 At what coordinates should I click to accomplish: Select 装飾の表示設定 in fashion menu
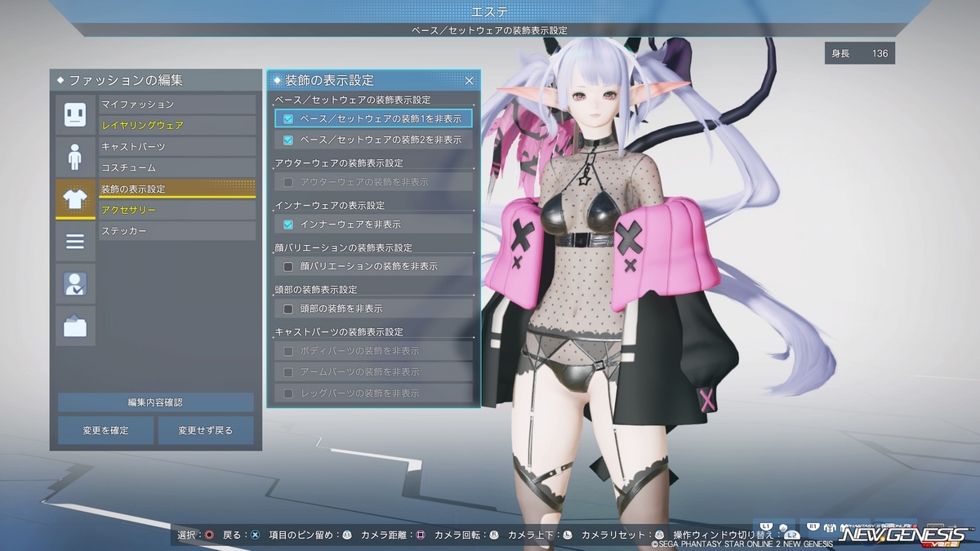pyautogui.click(x=177, y=189)
